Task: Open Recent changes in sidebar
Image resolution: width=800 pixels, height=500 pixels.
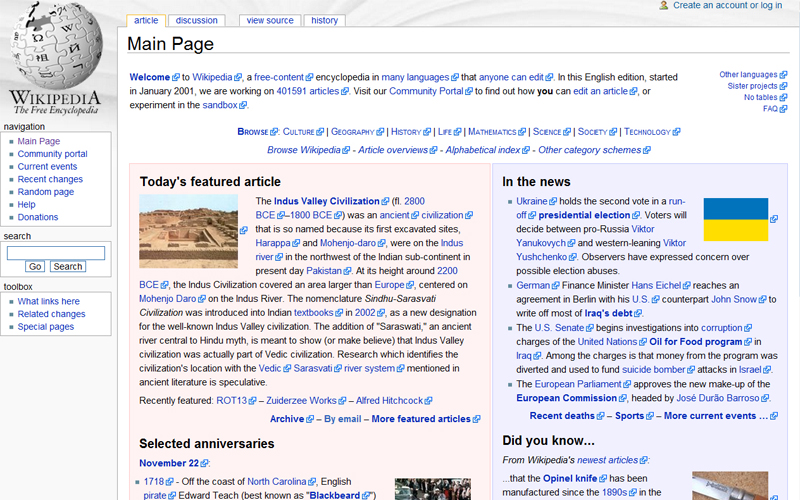Action: pos(50,179)
